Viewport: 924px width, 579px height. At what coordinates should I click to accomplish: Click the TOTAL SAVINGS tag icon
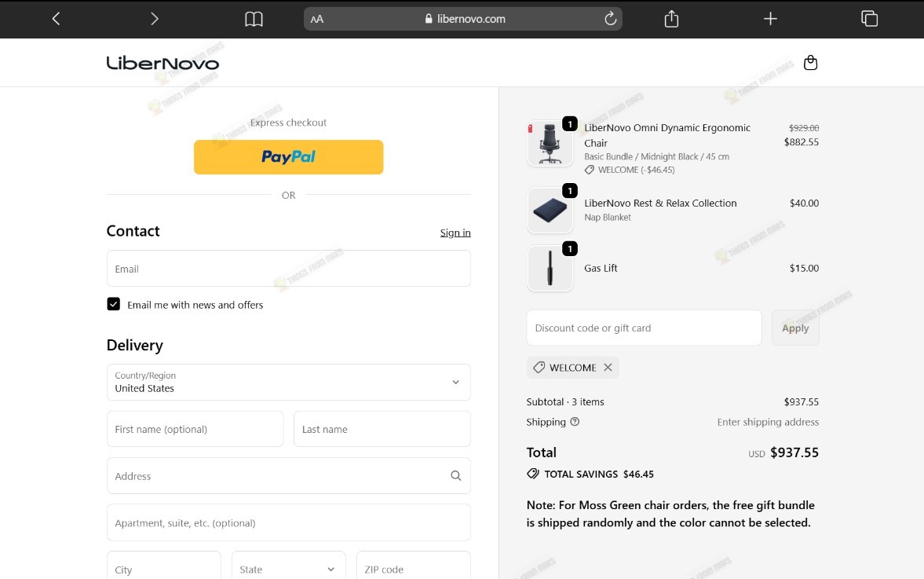[533, 474]
